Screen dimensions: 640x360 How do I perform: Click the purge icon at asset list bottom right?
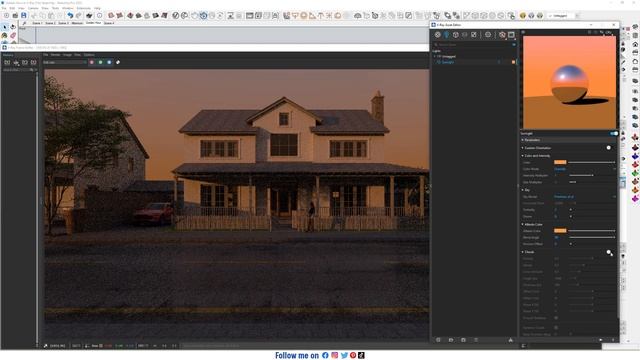511,340
